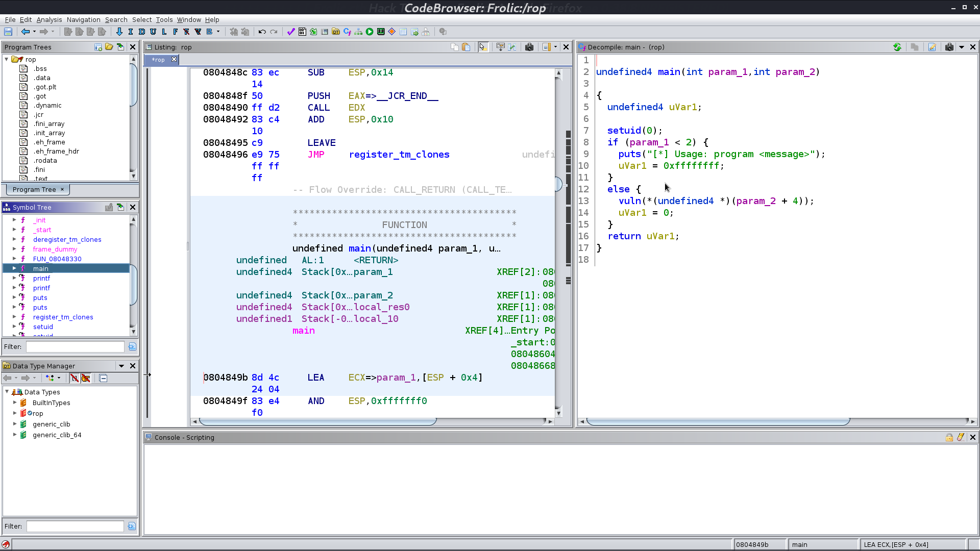The height and width of the screenshot is (551, 980).
Task: Click next Label 'L' toolbar icon
Action: coord(164,32)
